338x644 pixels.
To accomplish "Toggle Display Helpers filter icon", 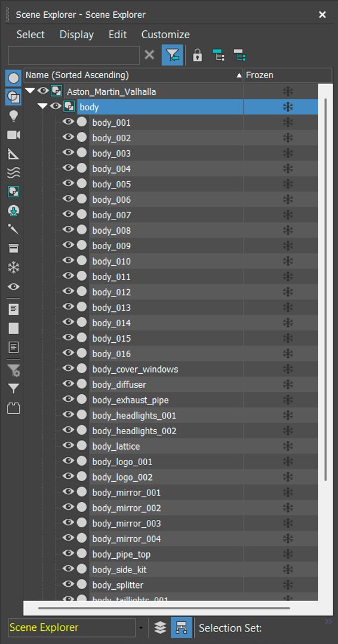I will coord(14,154).
